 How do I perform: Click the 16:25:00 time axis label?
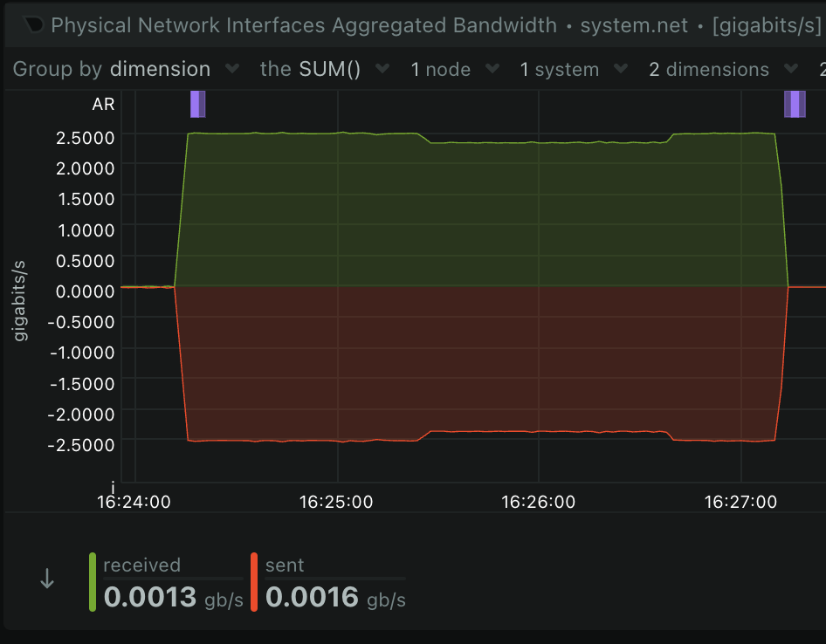tap(336, 502)
